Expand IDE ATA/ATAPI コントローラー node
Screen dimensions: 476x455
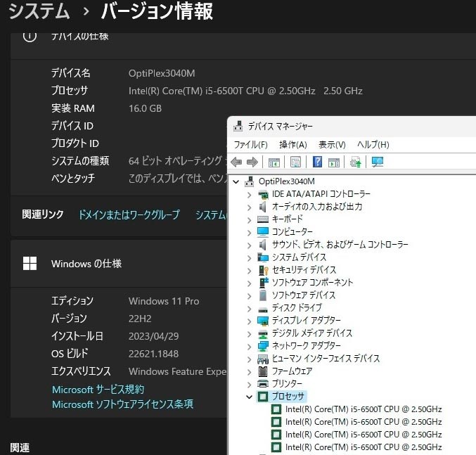tap(249, 195)
